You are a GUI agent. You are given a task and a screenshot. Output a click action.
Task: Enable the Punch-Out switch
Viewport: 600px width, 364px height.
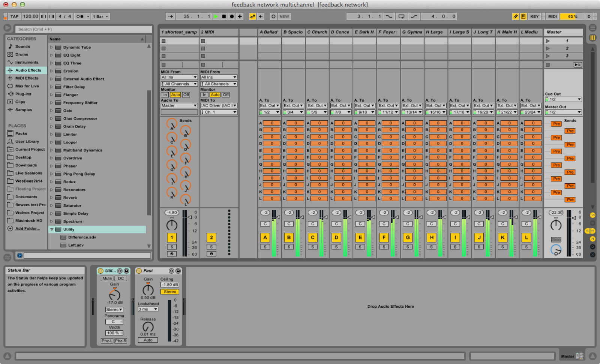point(414,16)
